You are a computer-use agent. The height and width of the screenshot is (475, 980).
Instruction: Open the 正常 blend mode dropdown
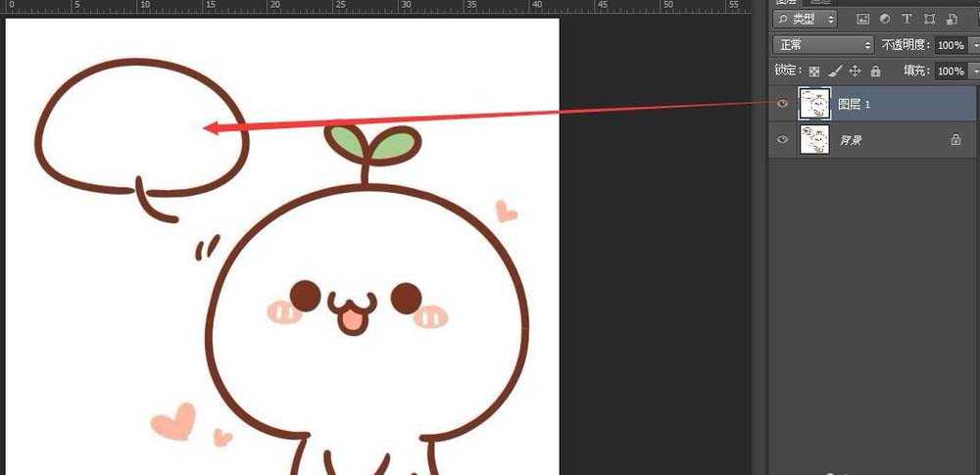pos(822,45)
